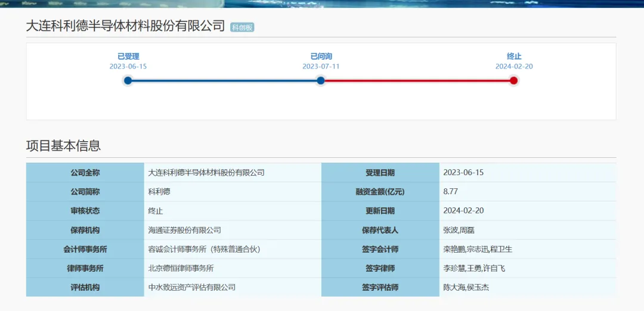Click the 会计师事务所 label cell
The height and width of the screenshot is (311, 644).
(x=85, y=249)
